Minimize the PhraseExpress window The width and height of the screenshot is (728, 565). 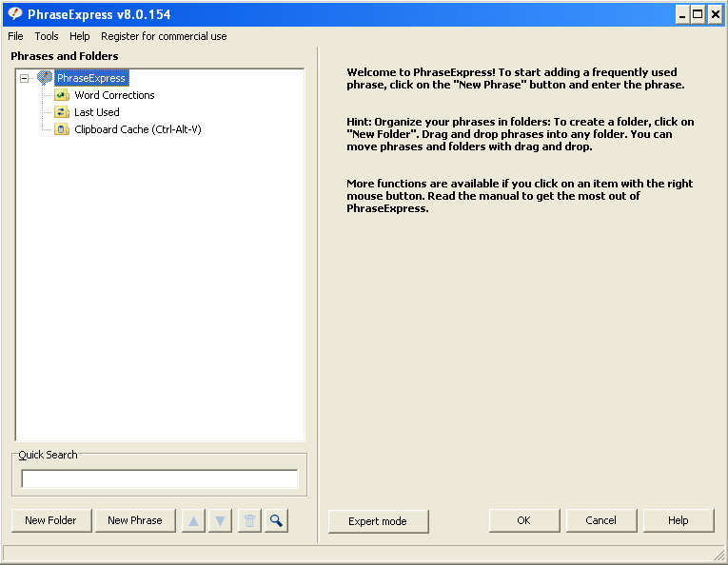tap(682, 15)
